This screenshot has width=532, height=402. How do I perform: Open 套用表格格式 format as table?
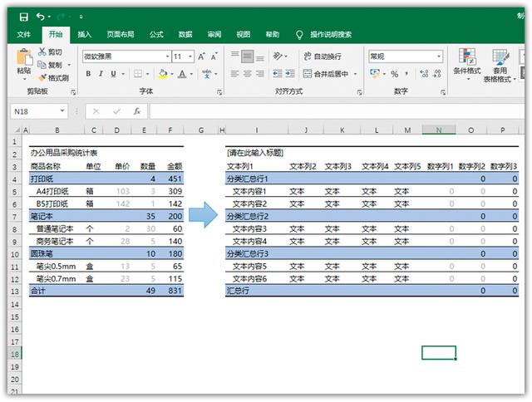(x=500, y=66)
